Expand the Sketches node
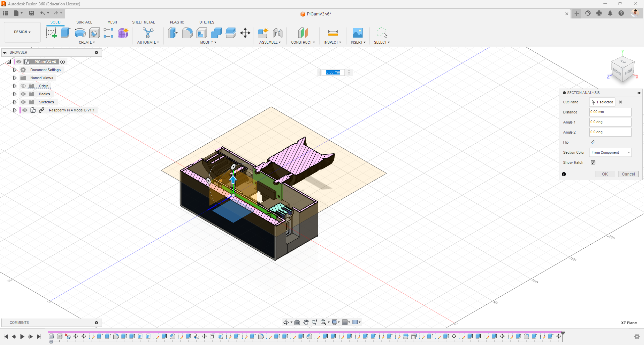The height and width of the screenshot is (345, 644). pos(15,102)
